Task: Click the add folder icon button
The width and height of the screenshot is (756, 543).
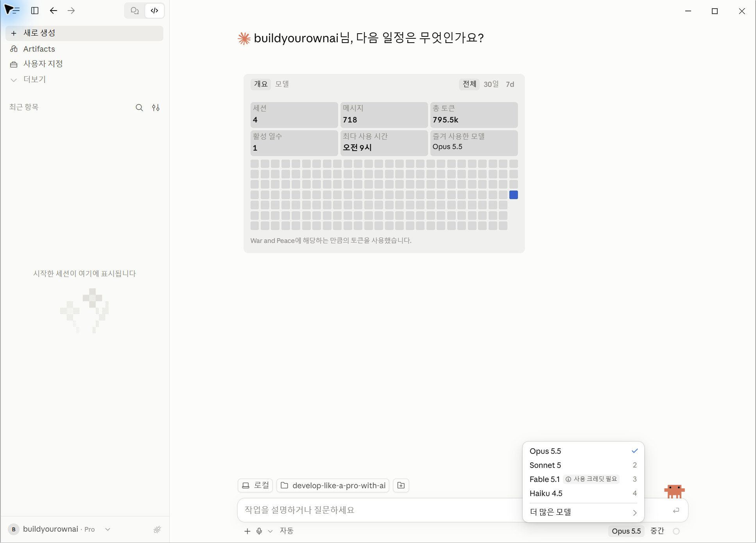Action: pyautogui.click(x=401, y=485)
